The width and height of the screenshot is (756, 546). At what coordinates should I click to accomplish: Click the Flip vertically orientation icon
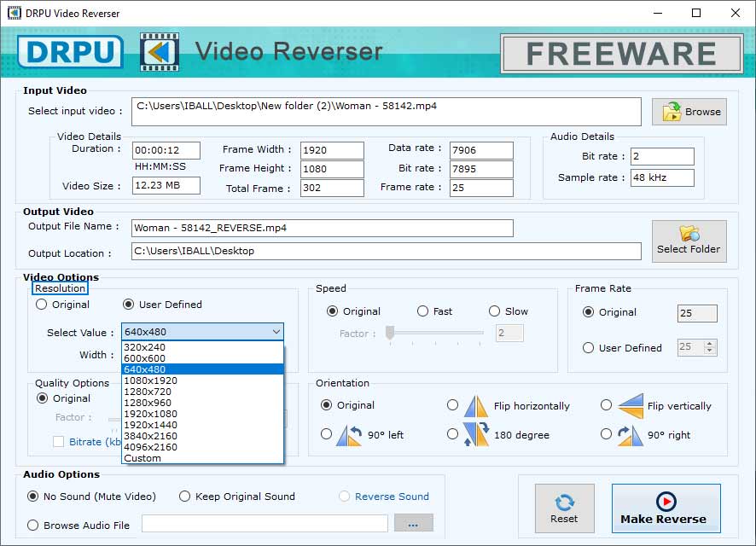tap(631, 406)
